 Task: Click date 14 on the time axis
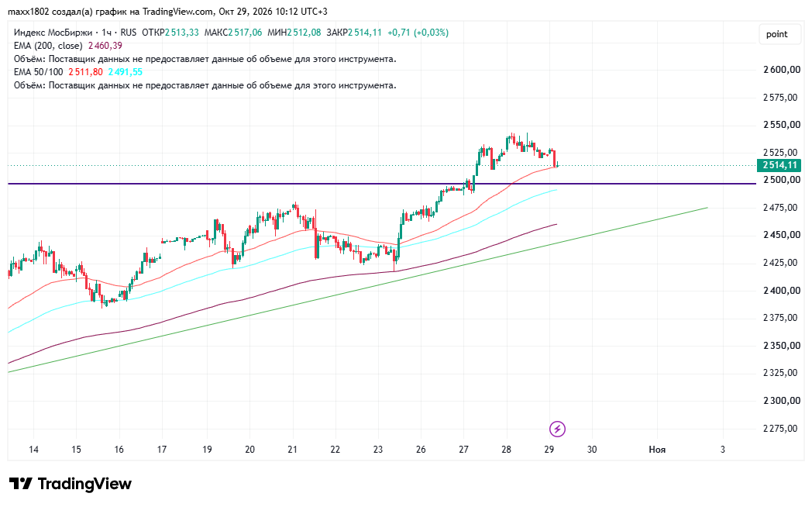pos(33,450)
